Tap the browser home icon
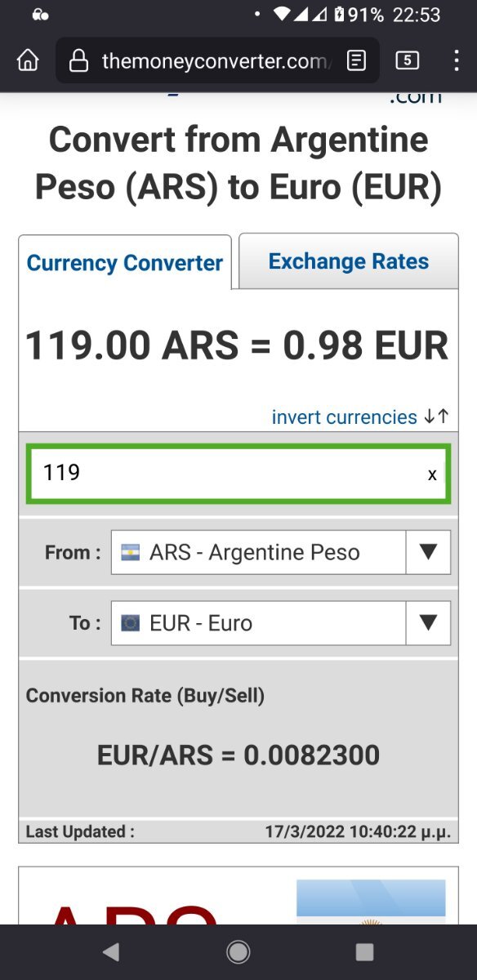477x980 pixels. pyautogui.click(x=28, y=60)
